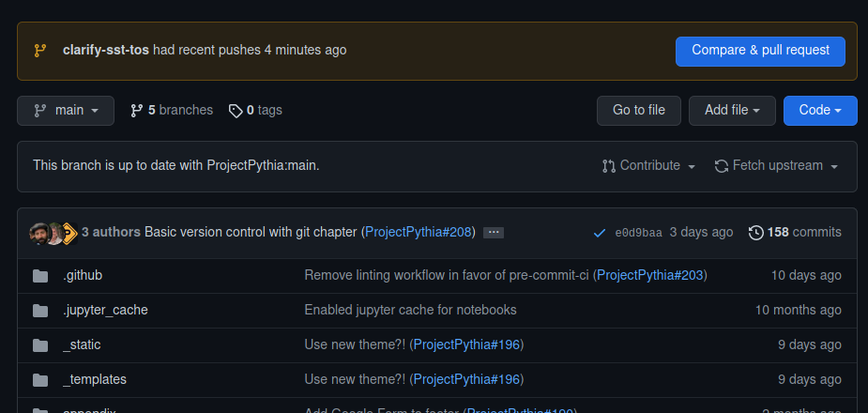Open the ProjectPythia#208 pull request link

pyautogui.click(x=419, y=232)
